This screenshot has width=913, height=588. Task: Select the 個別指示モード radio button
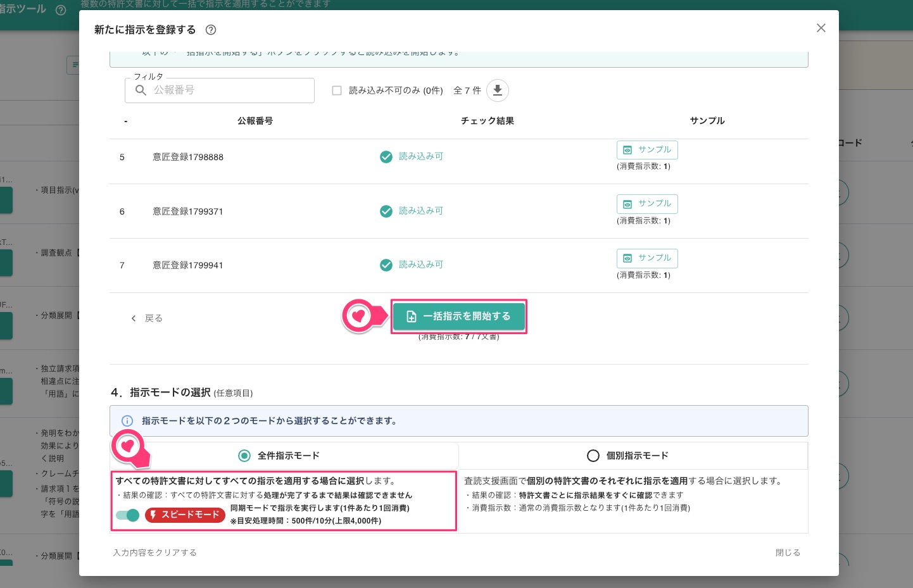click(593, 456)
